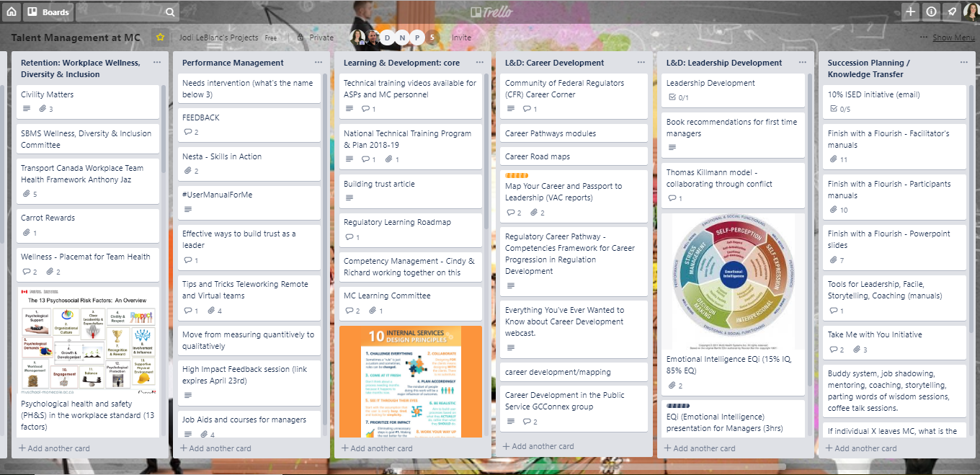Go to Trello home via house icon
980x475 pixels.
[x=12, y=12]
